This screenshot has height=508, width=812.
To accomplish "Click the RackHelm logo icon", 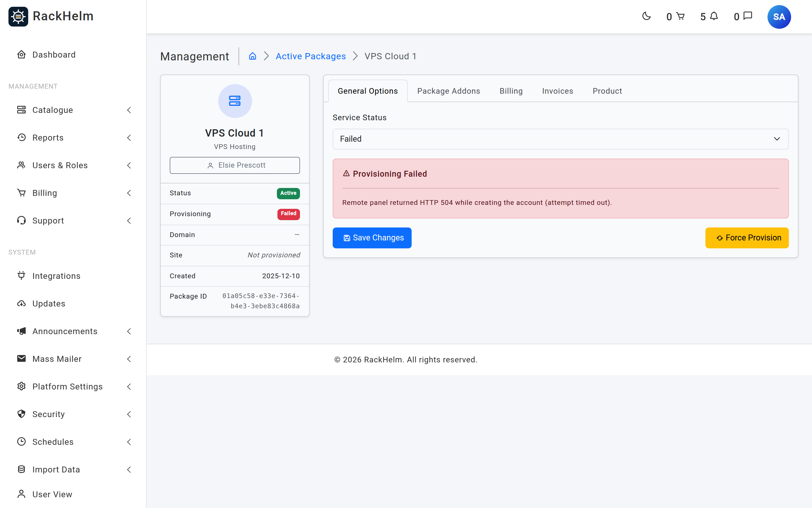I will pos(18,16).
